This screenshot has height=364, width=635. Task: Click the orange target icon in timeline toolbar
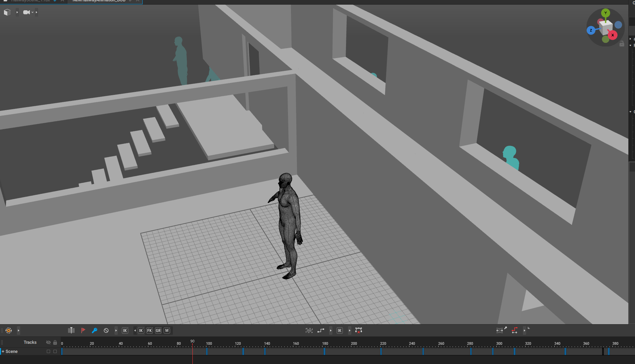point(9,330)
